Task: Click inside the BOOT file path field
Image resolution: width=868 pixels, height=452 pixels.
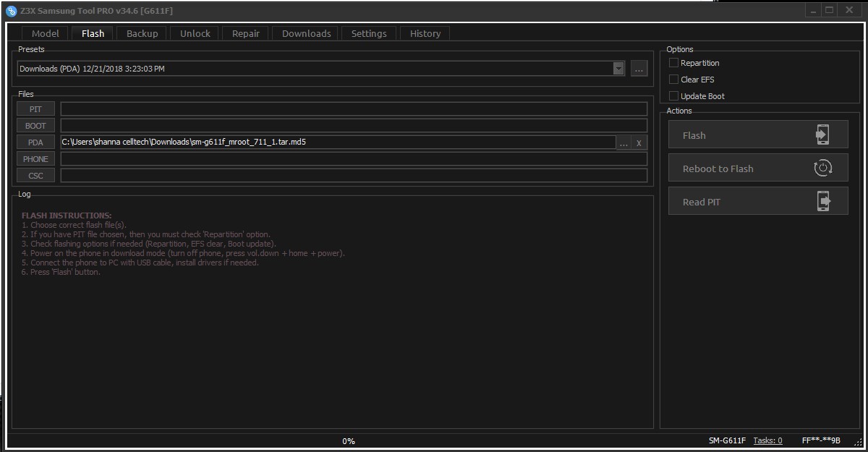Action: pyautogui.click(x=354, y=126)
